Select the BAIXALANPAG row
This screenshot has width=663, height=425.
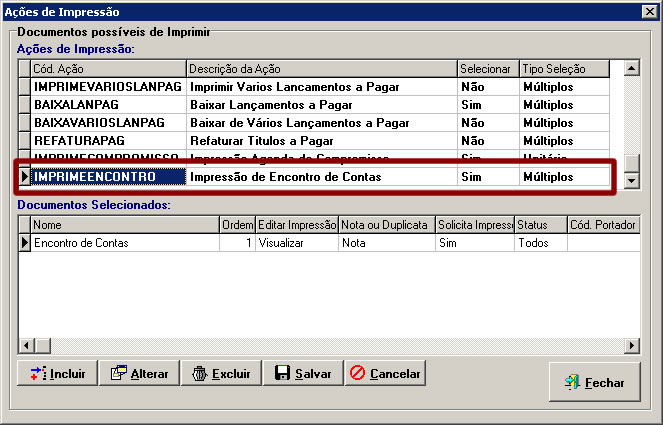pos(107,105)
